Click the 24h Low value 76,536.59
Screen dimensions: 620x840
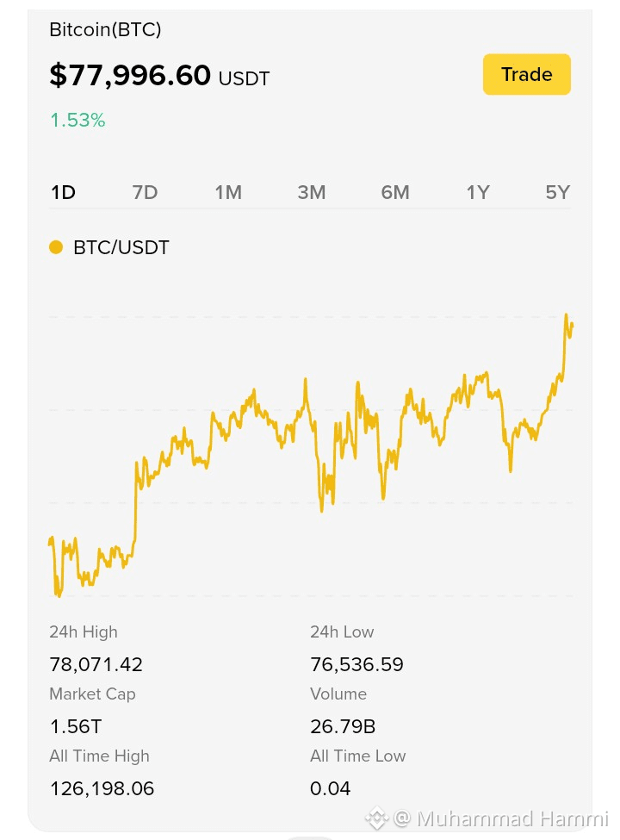tap(356, 664)
